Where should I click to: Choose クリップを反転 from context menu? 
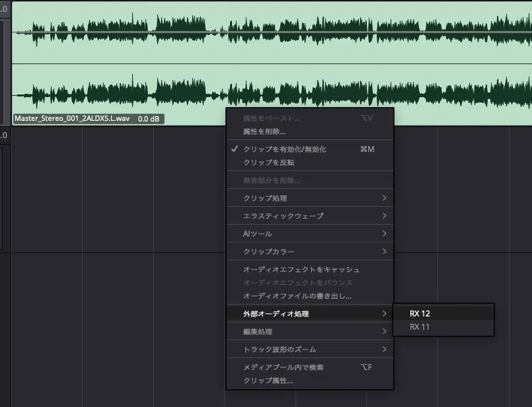310,163
